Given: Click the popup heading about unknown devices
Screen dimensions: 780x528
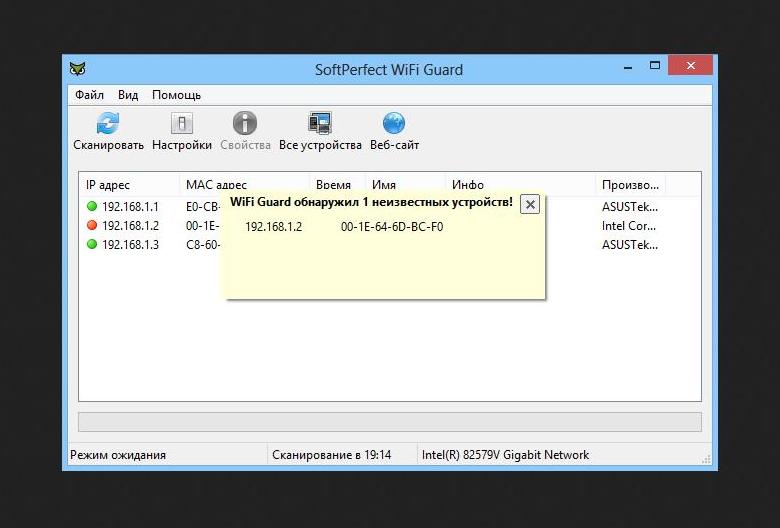Looking at the screenshot, I should pyautogui.click(x=371, y=202).
